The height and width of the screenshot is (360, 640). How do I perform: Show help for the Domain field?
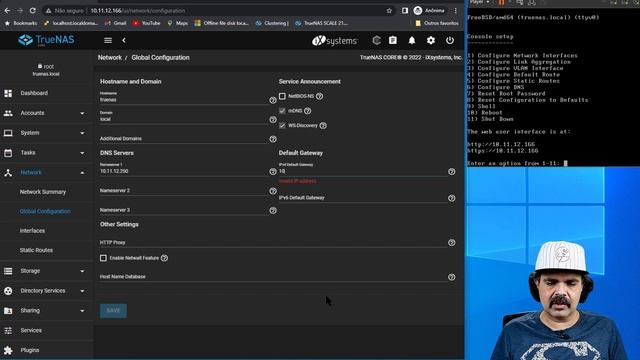(273, 120)
